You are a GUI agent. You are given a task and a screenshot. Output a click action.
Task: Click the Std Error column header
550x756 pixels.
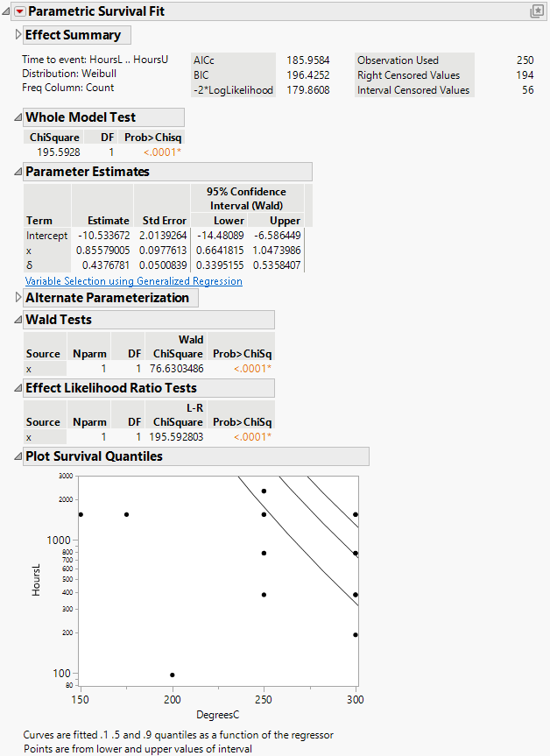pyautogui.click(x=164, y=221)
